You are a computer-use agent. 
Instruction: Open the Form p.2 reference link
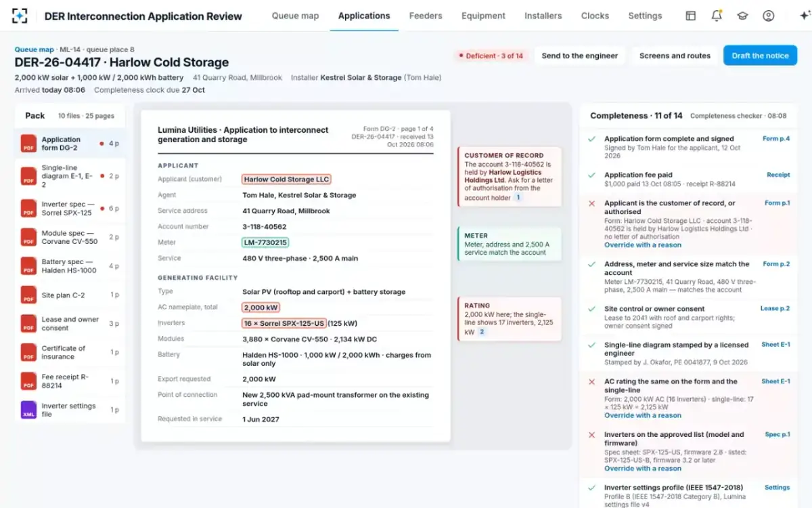pos(776,264)
